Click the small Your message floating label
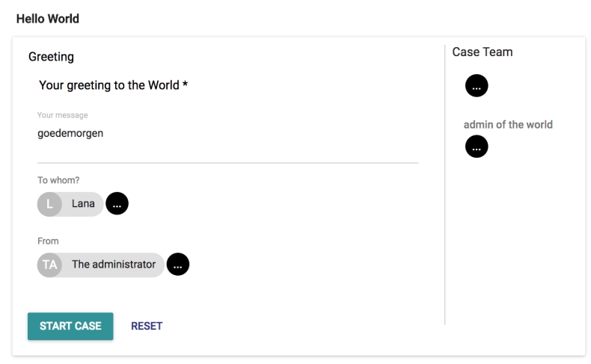Image resolution: width=591 pixels, height=364 pixels. point(63,115)
